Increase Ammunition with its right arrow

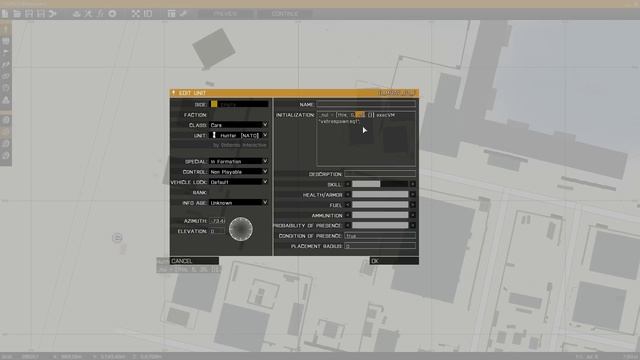click(413, 215)
